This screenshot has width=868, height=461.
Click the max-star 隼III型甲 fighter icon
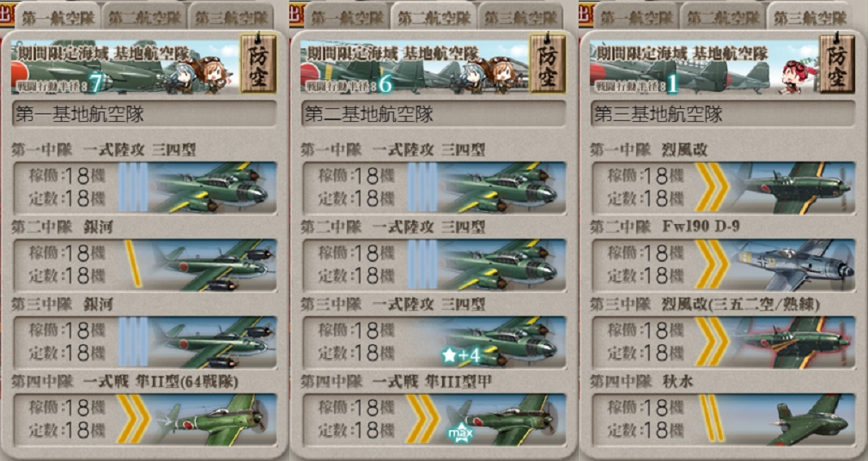pyautogui.click(x=502, y=419)
